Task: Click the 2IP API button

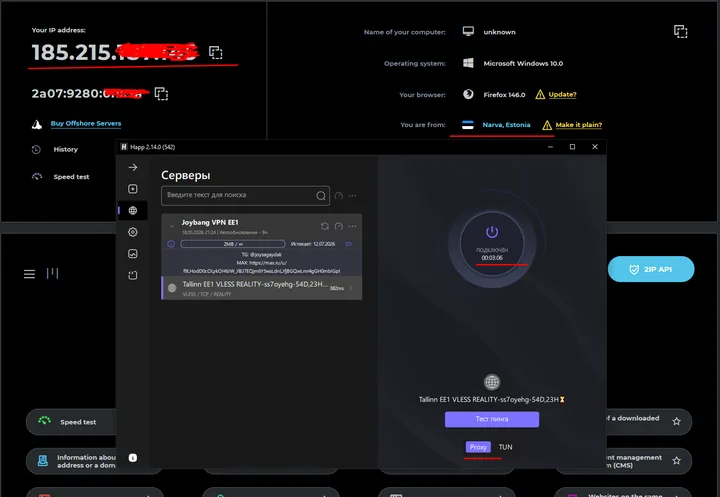Action: 651,269
